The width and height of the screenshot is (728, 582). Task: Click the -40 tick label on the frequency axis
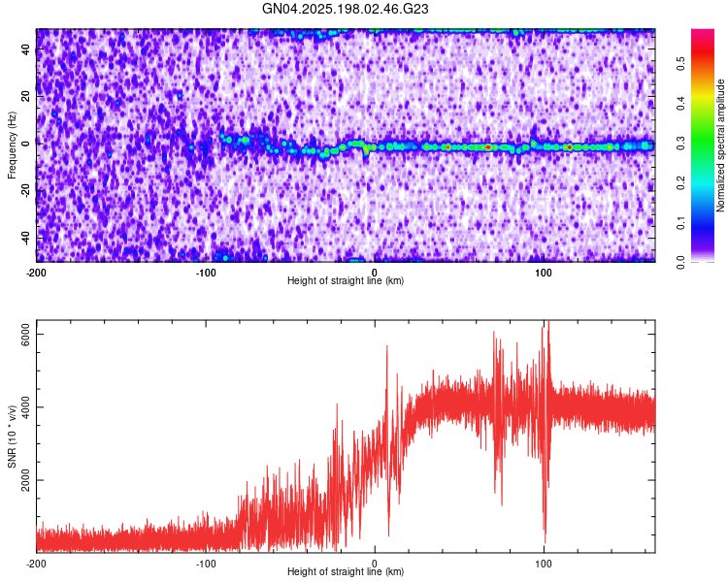pos(25,240)
